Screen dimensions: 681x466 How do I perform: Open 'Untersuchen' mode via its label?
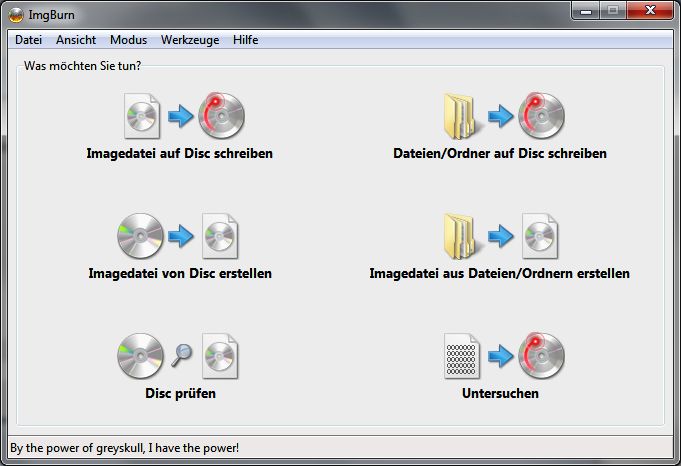(x=500, y=393)
